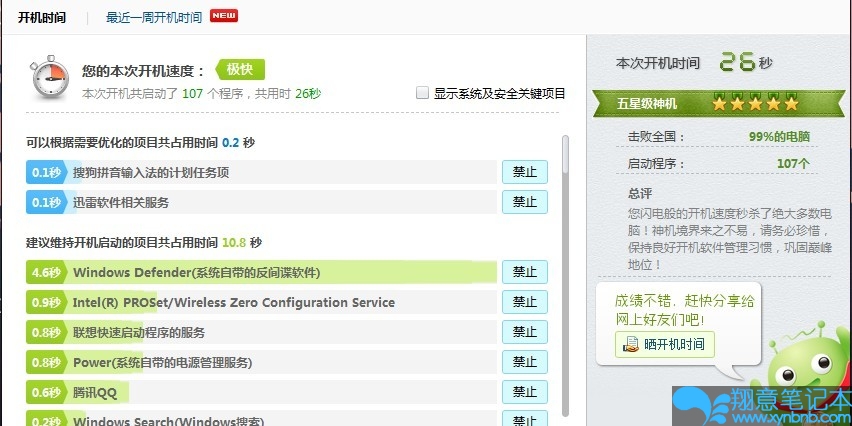Select the Power(系统自带的电源管理服务) row
Viewport: 852px width, 426px height.
coord(261,362)
